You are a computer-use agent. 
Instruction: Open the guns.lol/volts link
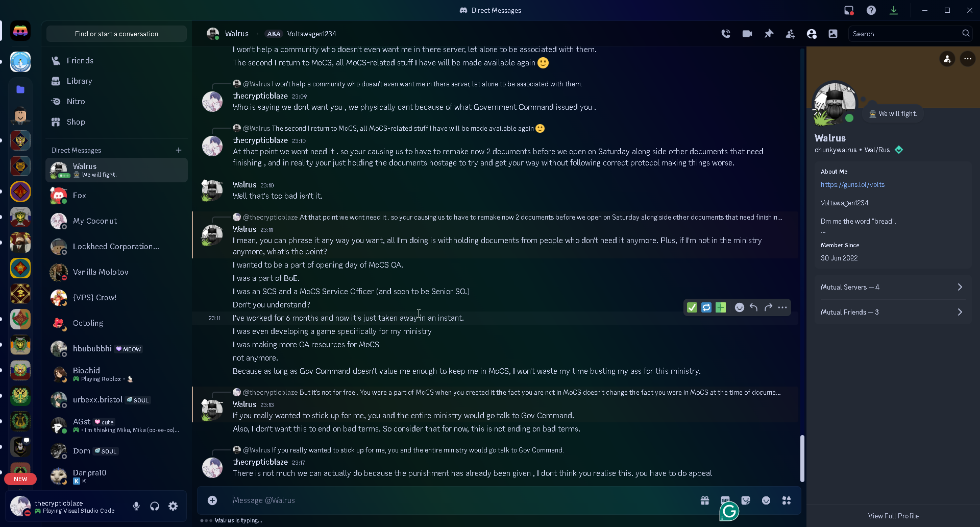point(852,185)
